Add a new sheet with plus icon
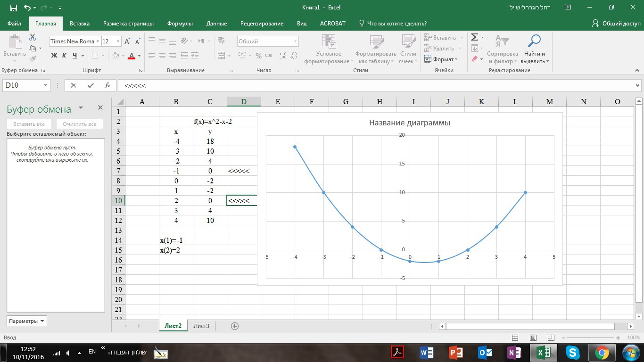This screenshot has height=362, width=644. [235, 326]
